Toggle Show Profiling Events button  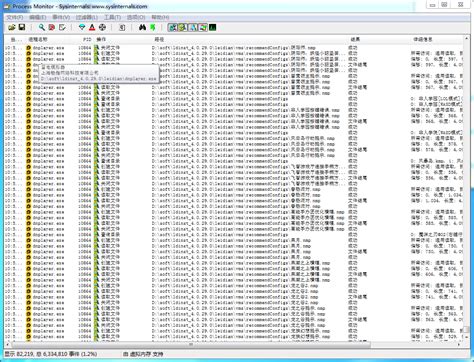point(213,27)
